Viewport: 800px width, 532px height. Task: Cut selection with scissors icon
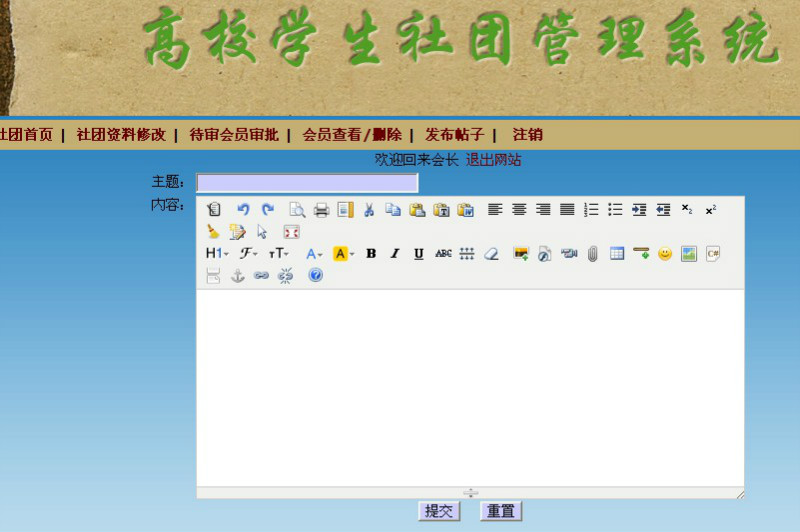click(369, 210)
